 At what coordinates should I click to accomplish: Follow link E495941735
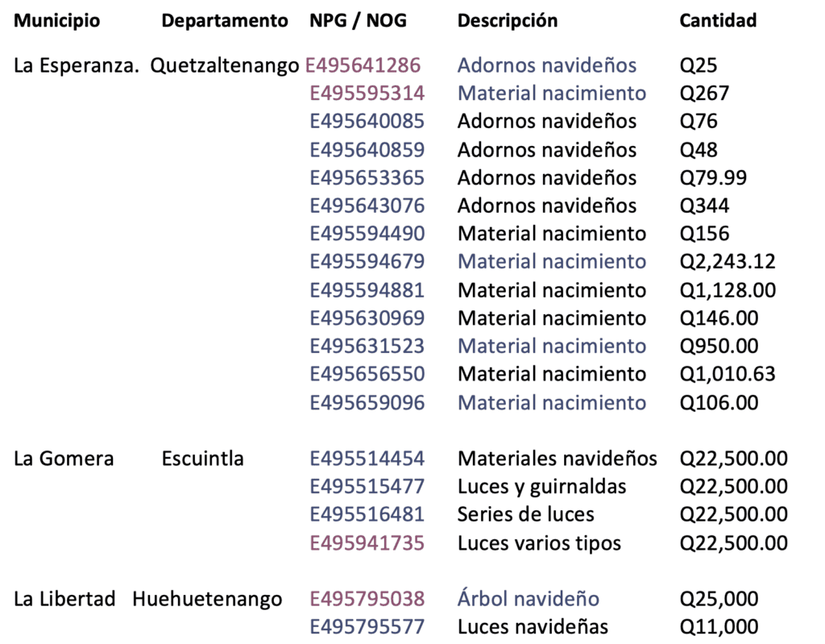pyautogui.click(x=367, y=542)
